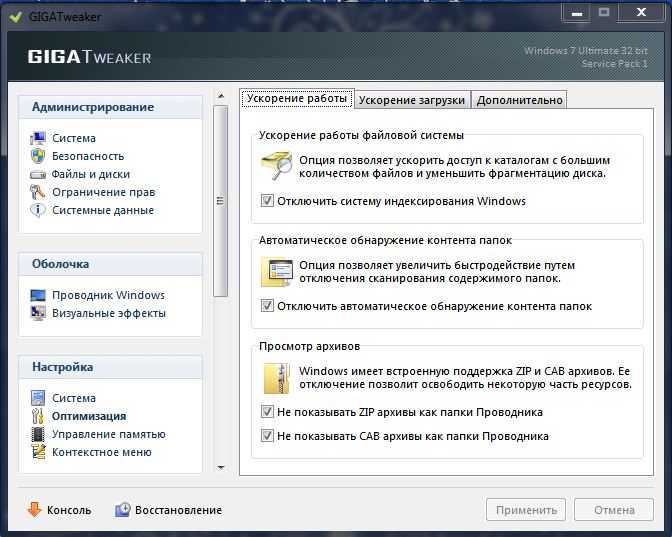Click the Система icon under Настройка
The height and width of the screenshot is (537, 672).
tap(38, 398)
